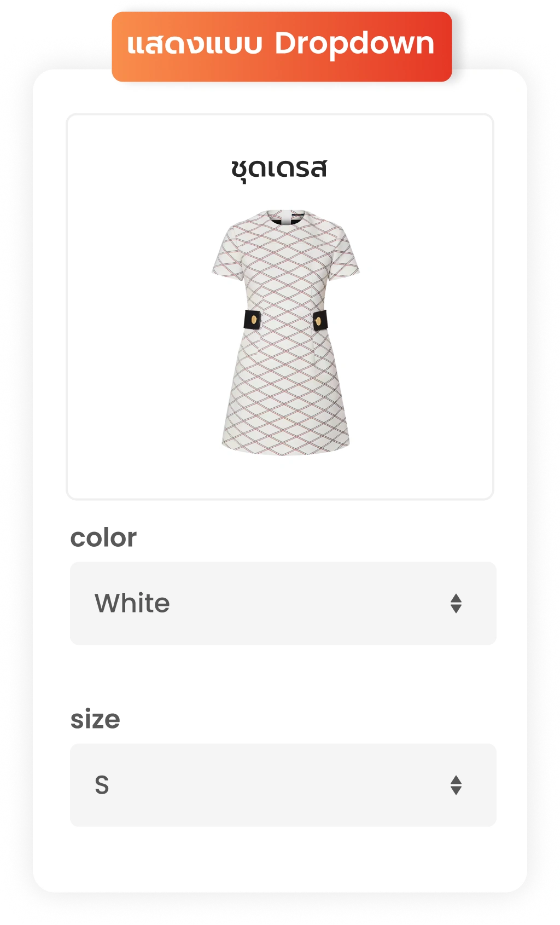Click the orange แสดงแบบ Dropdown banner
560x925 pixels.
282,47
